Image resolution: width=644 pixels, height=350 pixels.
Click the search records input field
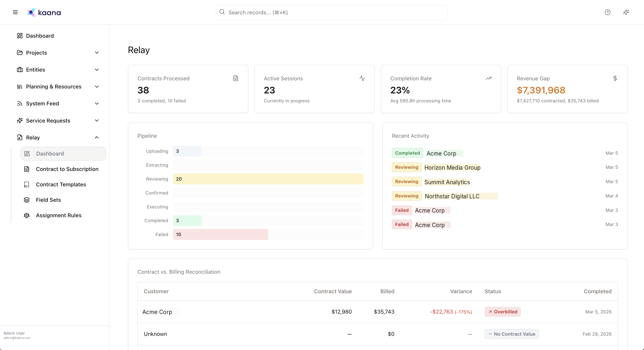pyautogui.click(x=331, y=12)
